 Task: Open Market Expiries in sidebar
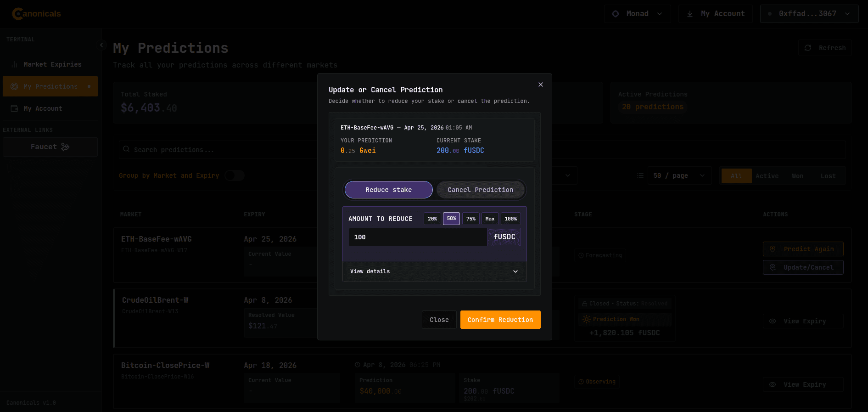click(x=50, y=64)
